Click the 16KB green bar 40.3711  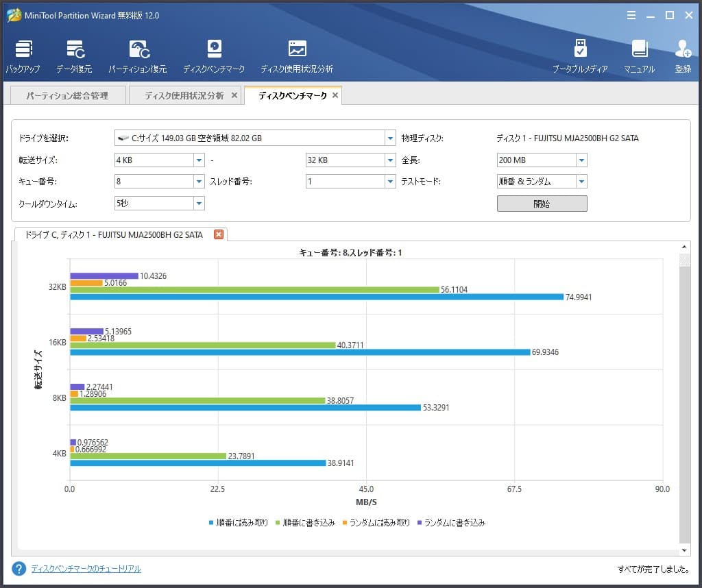[203, 345]
